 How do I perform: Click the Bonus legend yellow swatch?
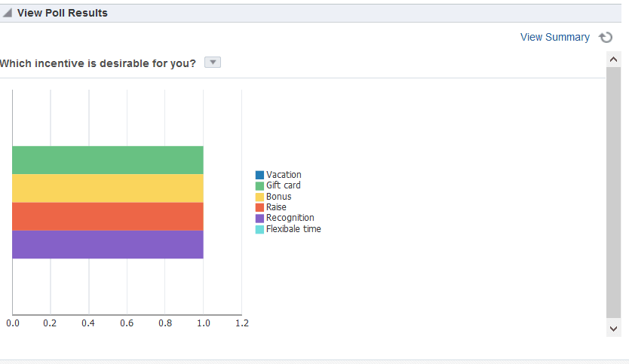pyautogui.click(x=259, y=197)
